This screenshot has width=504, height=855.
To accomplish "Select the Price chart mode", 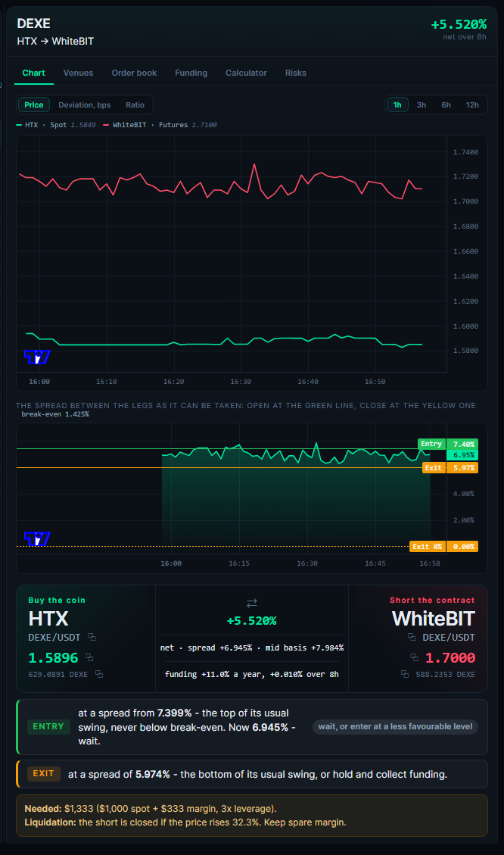I will pyautogui.click(x=34, y=105).
